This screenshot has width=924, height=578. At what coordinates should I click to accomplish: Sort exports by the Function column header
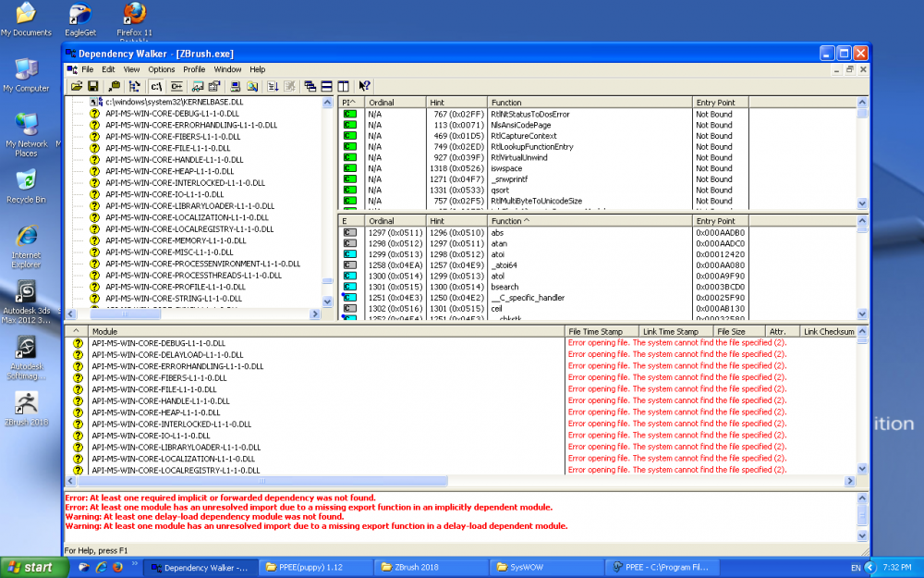pyautogui.click(x=504, y=221)
